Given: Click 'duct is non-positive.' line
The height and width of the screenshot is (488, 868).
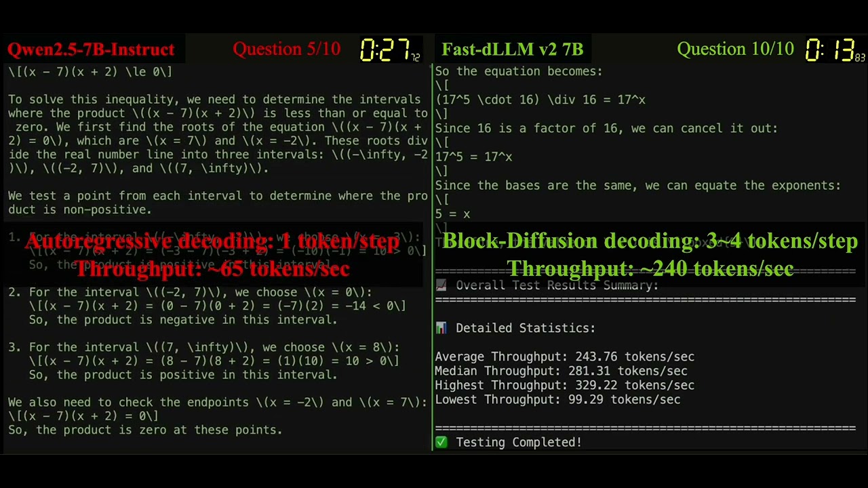Looking at the screenshot, I should 80,210.
